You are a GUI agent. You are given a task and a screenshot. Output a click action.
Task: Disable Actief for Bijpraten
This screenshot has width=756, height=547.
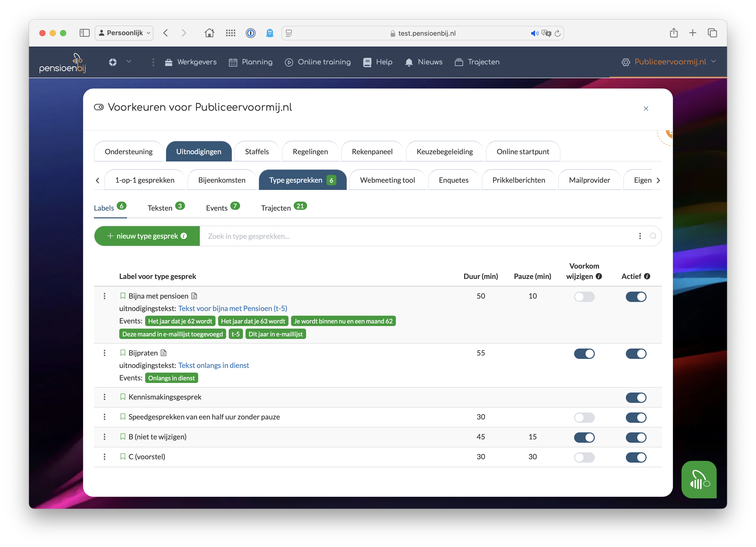[x=636, y=354]
